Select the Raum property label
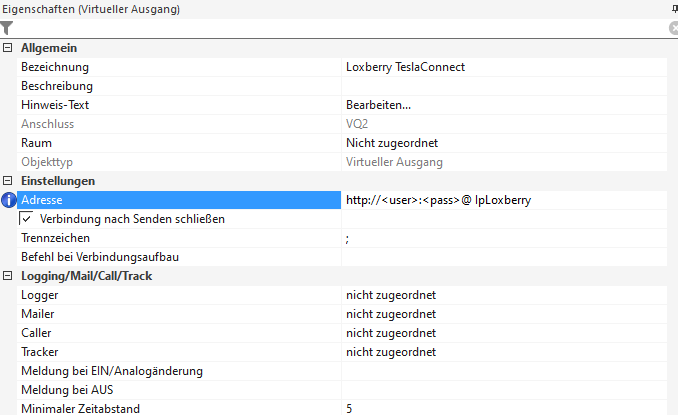Image resolution: width=678 pixels, height=415 pixels. 36,143
